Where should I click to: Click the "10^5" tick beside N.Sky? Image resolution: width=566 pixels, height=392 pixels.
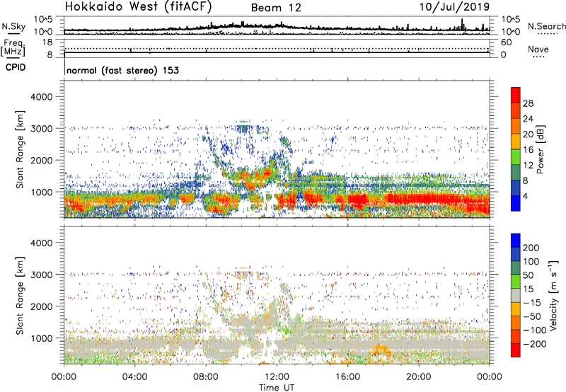click(43, 20)
